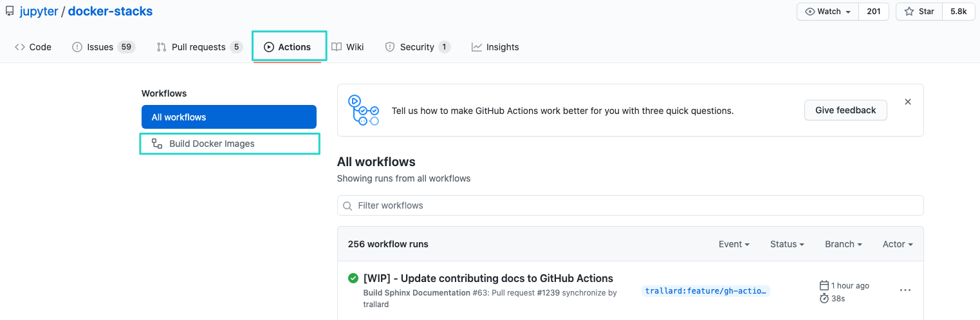The width and height of the screenshot is (980, 320).
Task: Click the eye icon on Watch button
Action: pyautogui.click(x=810, y=12)
